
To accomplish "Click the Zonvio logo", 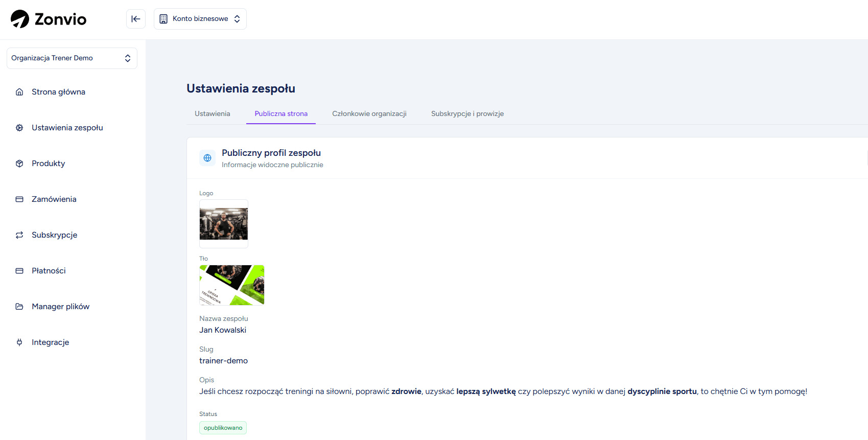I will pos(49,19).
